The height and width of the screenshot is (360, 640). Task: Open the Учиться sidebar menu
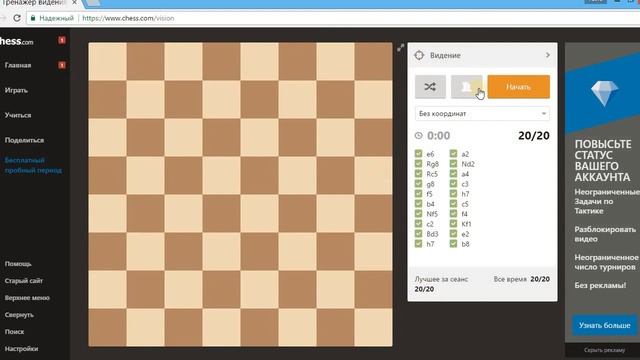click(x=18, y=115)
